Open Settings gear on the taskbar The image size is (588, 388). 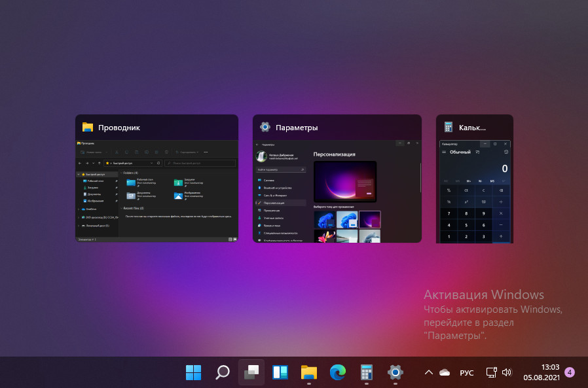pyautogui.click(x=395, y=372)
